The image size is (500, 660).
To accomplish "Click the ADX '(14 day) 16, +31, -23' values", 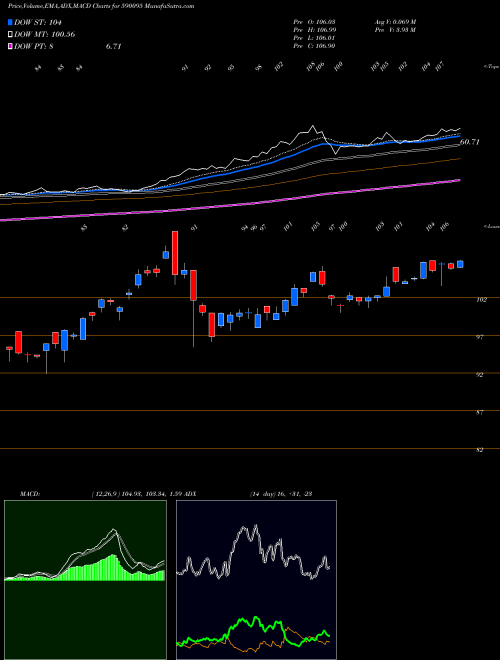I will 281,494.
